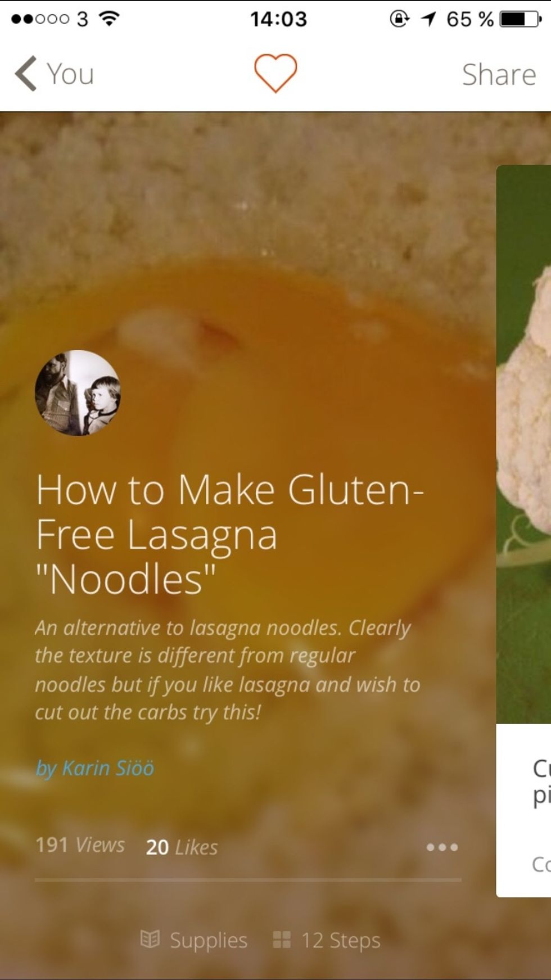Open the Supplies tab label
Viewport: 551px width, 980px height.
pos(209,940)
